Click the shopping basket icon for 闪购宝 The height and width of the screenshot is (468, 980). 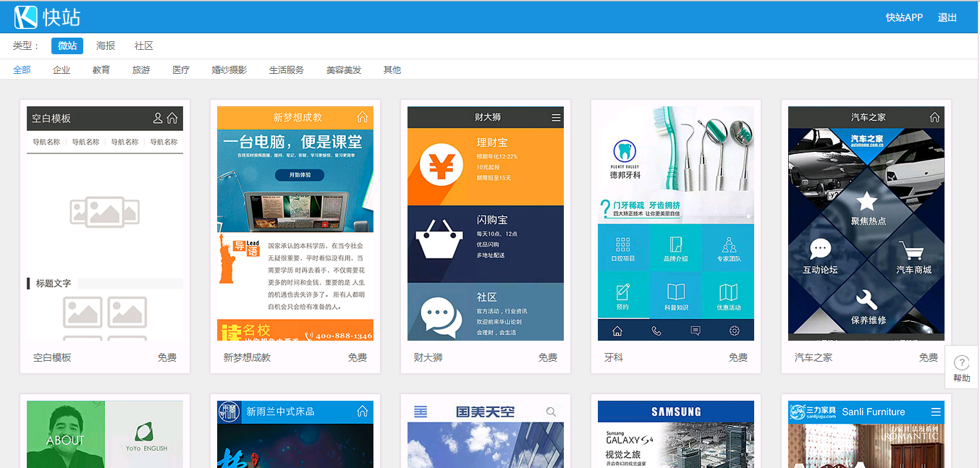click(x=438, y=239)
